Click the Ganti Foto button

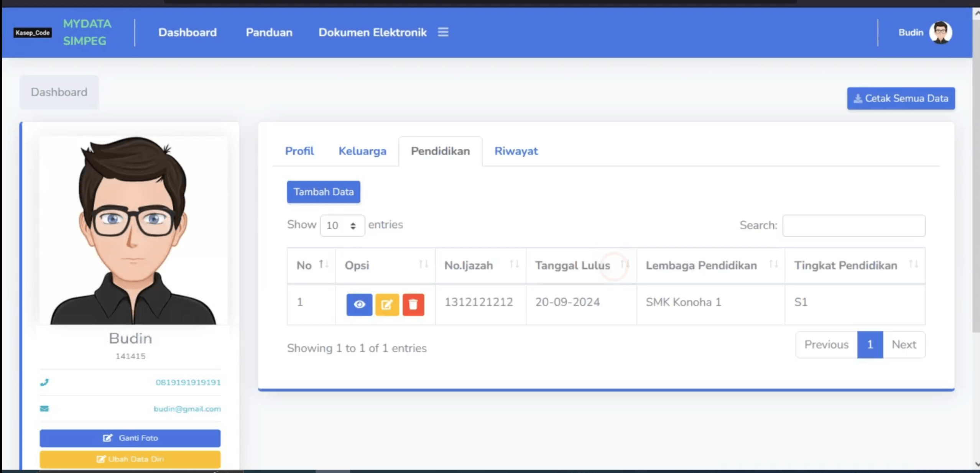pyautogui.click(x=130, y=438)
